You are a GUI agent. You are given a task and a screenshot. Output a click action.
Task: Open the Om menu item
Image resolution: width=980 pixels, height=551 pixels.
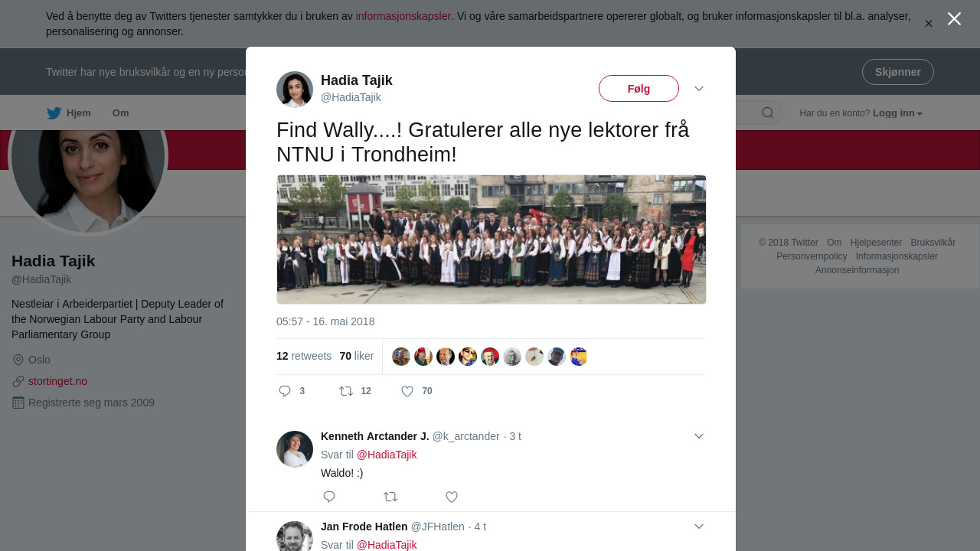121,113
